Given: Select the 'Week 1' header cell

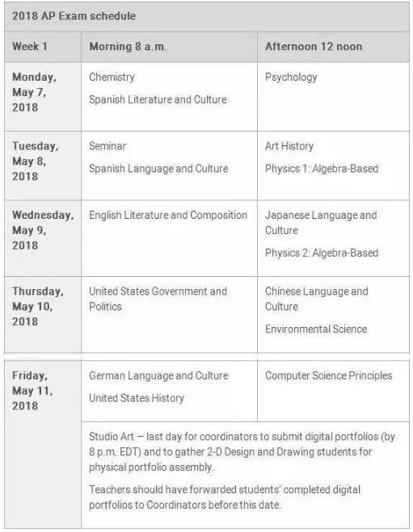Looking at the screenshot, I should click(43, 47).
